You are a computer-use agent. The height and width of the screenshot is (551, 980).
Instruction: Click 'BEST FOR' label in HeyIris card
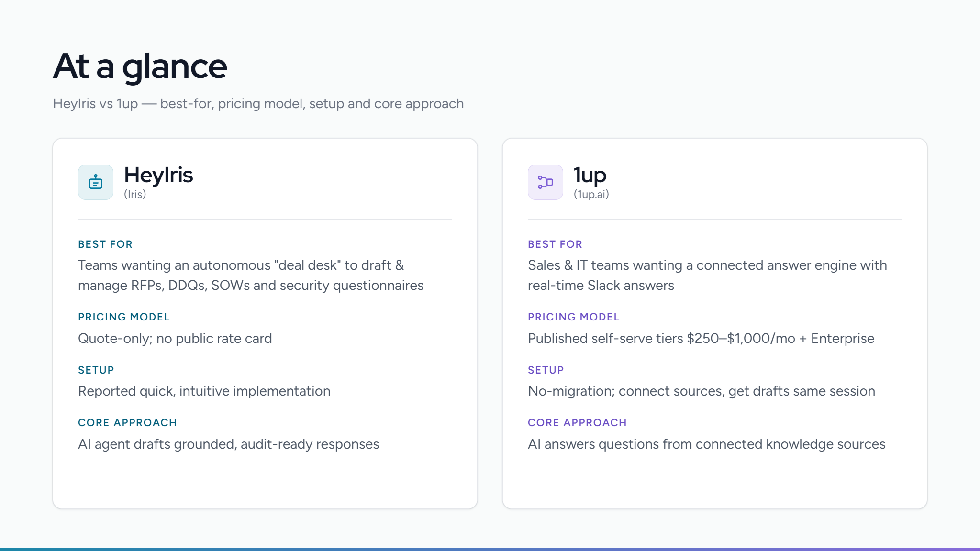pyautogui.click(x=105, y=244)
